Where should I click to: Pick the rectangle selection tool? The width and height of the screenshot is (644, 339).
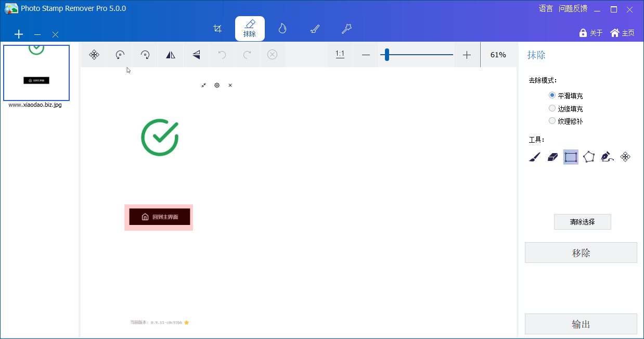[571, 157]
